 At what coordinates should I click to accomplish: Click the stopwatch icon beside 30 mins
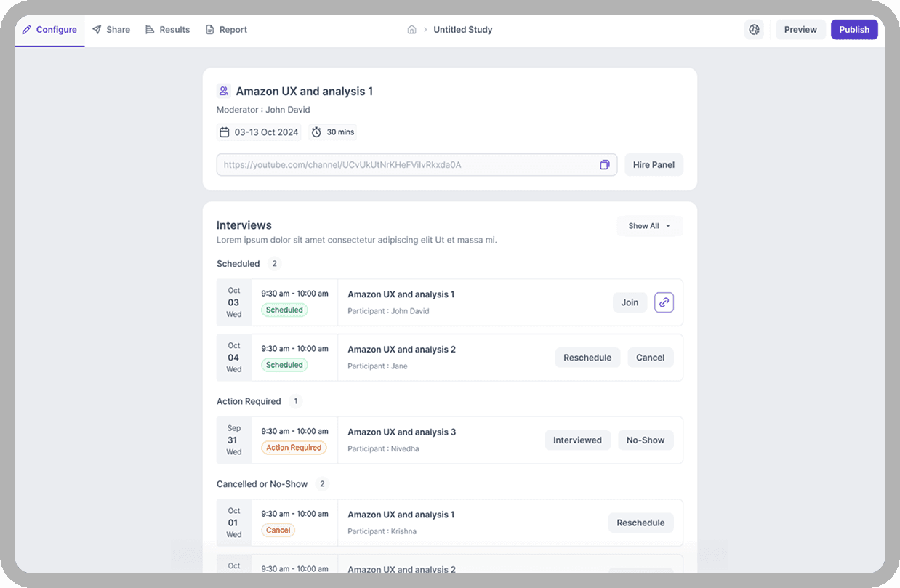coord(316,132)
